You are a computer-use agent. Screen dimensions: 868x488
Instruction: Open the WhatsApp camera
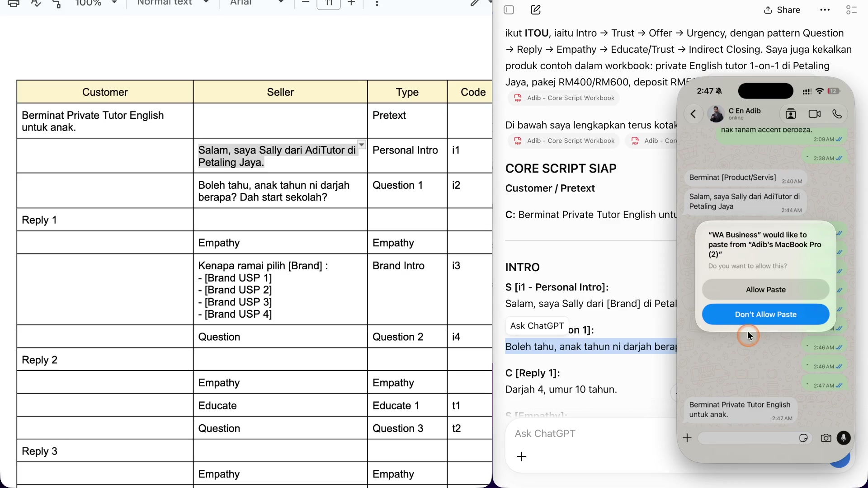click(826, 438)
